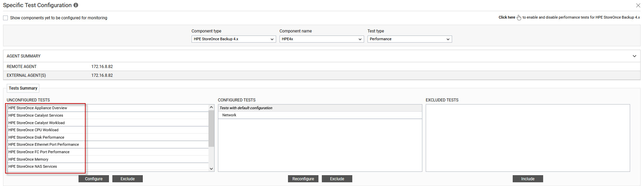Select HPE StoreOnce Ethernet Port Performance test

tap(108, 144)
